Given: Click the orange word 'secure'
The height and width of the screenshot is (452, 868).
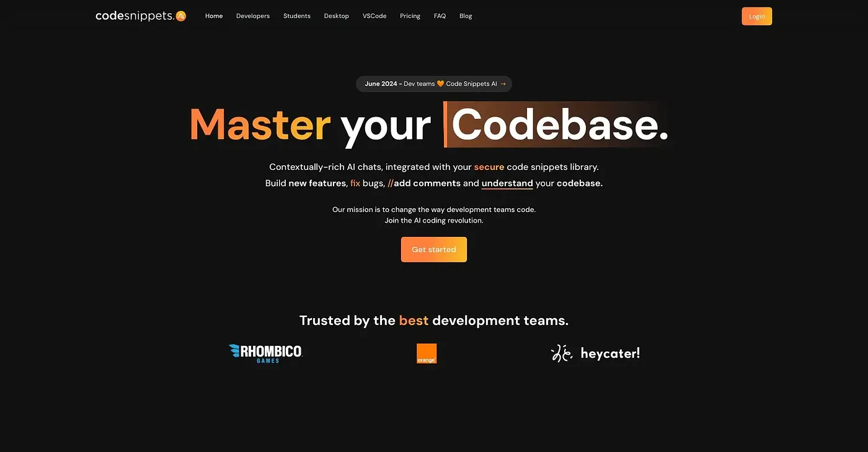Looking at the screenshot, I should [x=489, y=167].
